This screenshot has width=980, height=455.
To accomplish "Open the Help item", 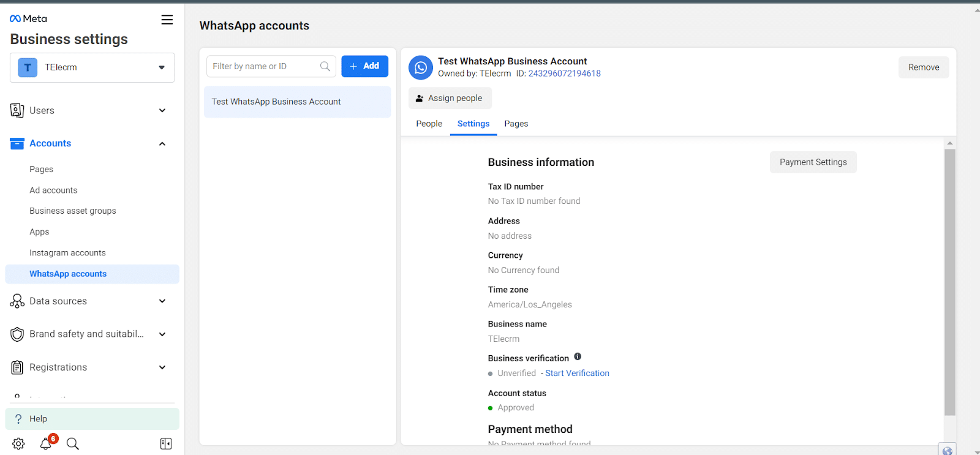I will pyautogui.click(x=92, y=419).
